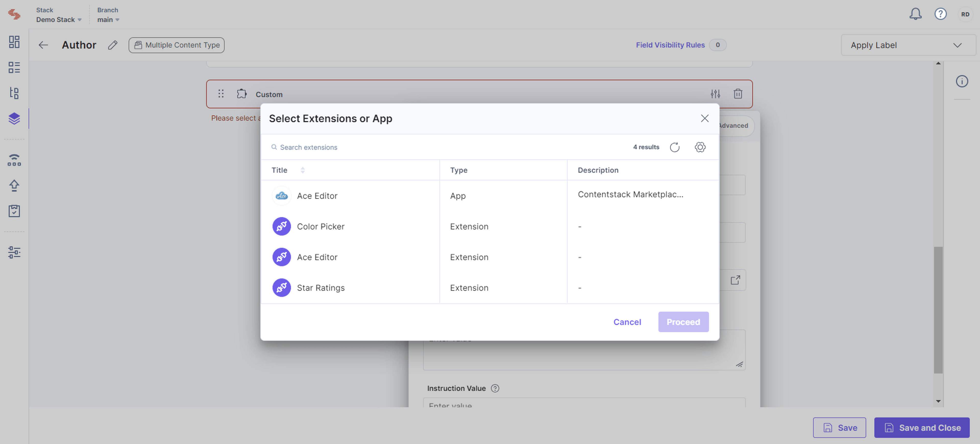Open the Releases upload-arrow icon
This screenshot has height=444, width=980.
[14, 185]
